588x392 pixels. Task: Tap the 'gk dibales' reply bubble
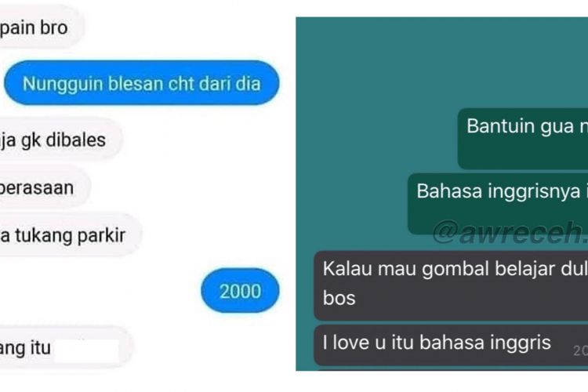point(60,140)
